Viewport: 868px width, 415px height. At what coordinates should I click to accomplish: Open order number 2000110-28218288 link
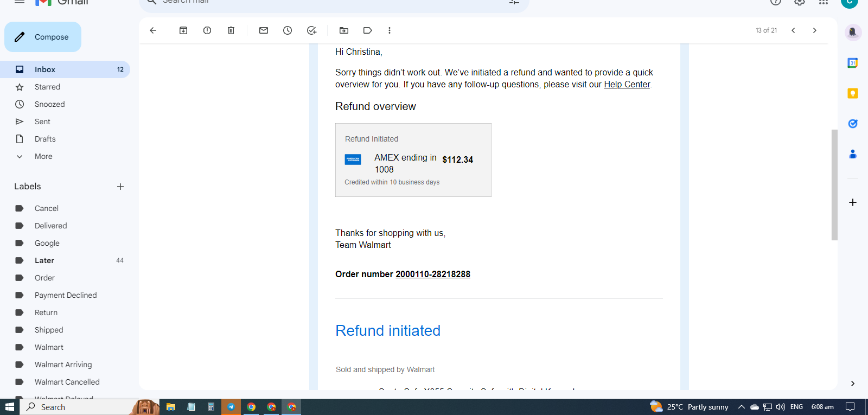coord(433,274)
